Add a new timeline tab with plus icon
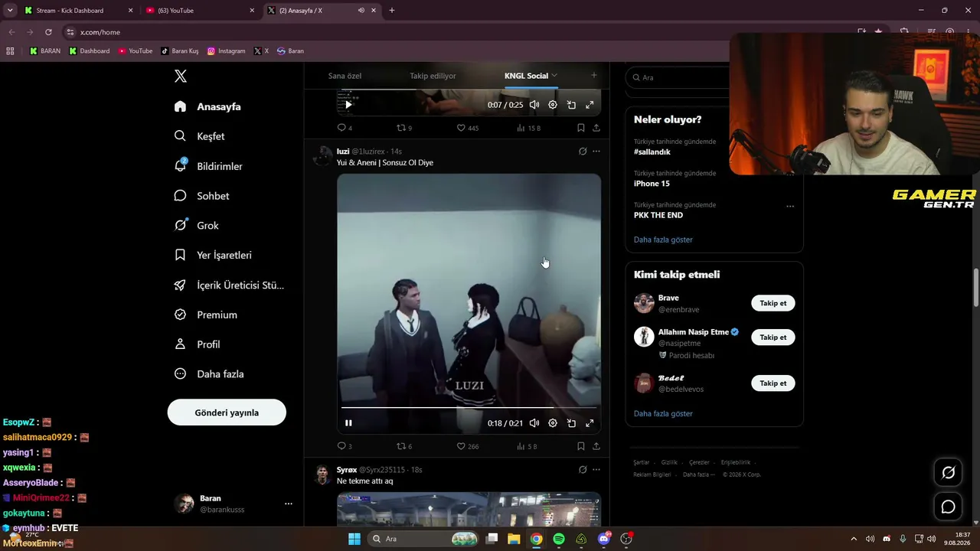Screen dimensions: 980x551 point(593,75)
